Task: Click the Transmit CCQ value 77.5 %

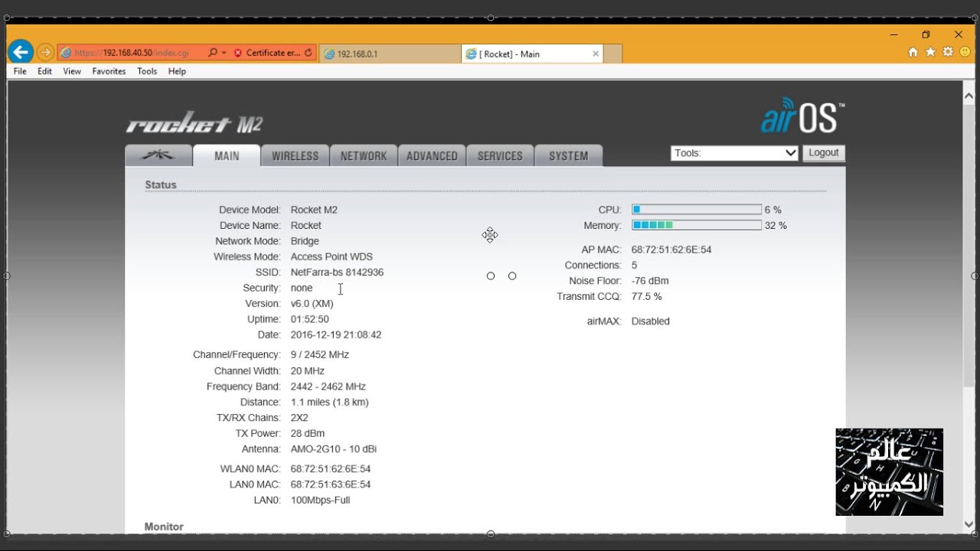Action: [647, 296]
